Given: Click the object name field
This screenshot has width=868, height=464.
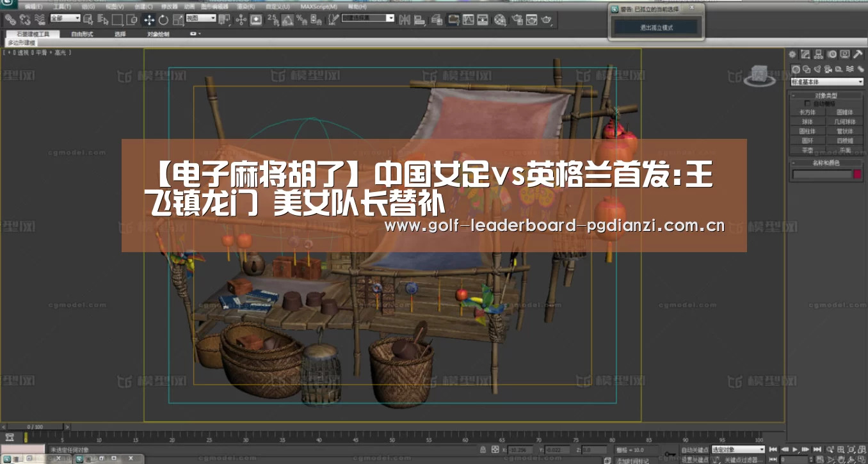Looking at the screenshot, I should pos(823,174).
